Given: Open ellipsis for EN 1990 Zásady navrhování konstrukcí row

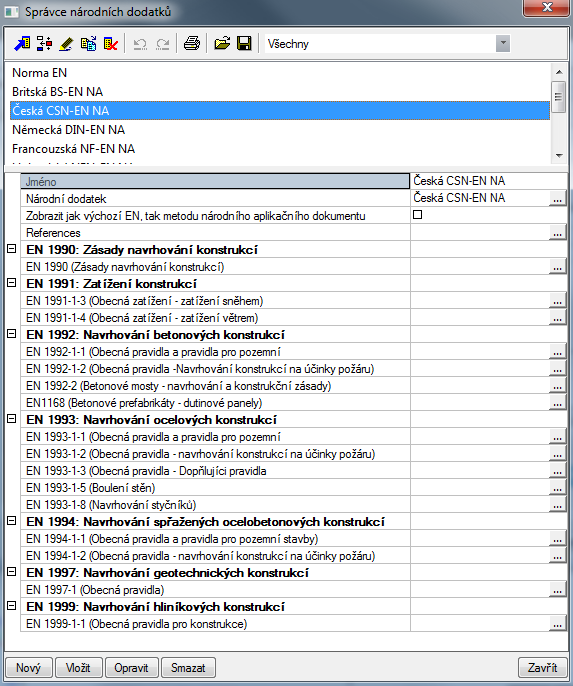Looking at the screenshot, I should coord(557,267).
